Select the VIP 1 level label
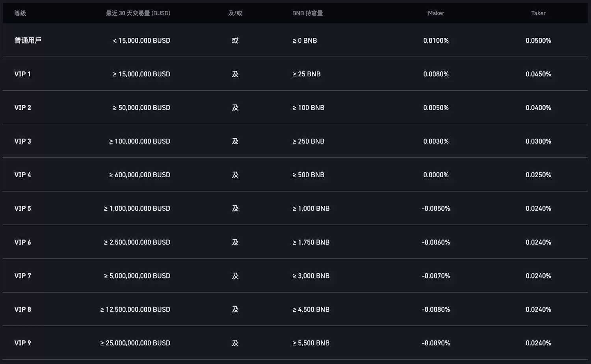This screenshot has height=364, width=591. click(22, 74)
